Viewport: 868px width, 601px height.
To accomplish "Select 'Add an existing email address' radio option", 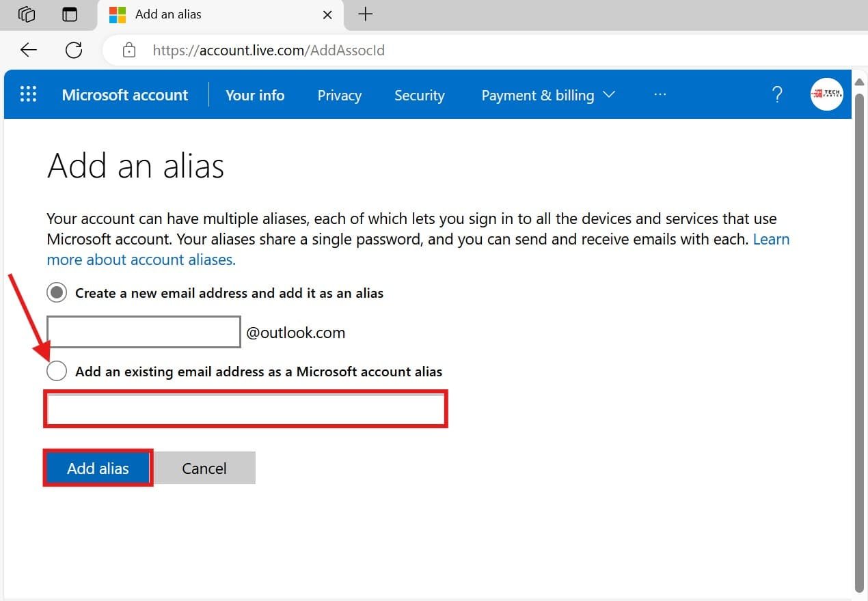I will coord(57,372).
